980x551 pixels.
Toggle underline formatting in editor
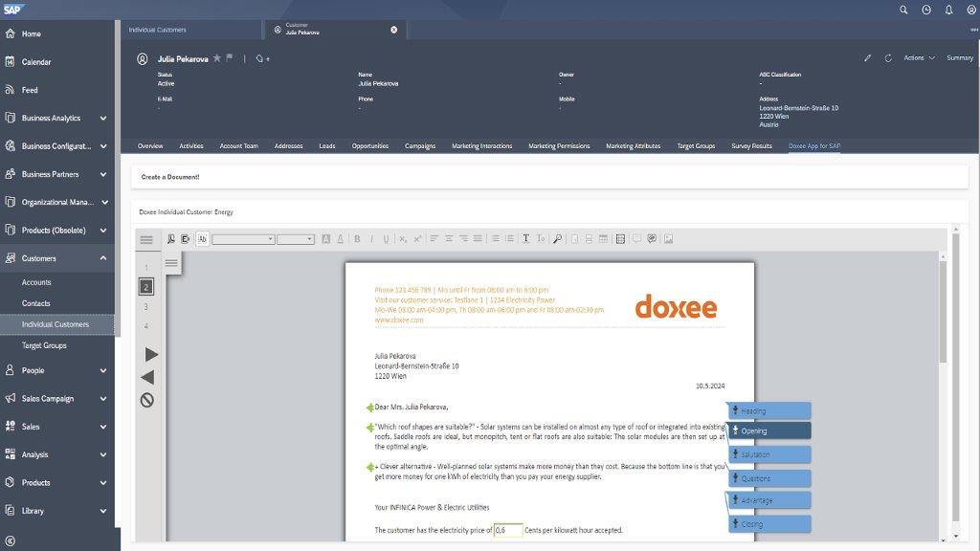(x=386, y=238)
